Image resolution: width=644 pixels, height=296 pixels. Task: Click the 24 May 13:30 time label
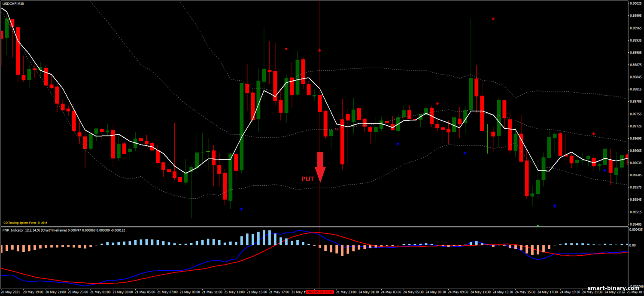pos(504,292)
